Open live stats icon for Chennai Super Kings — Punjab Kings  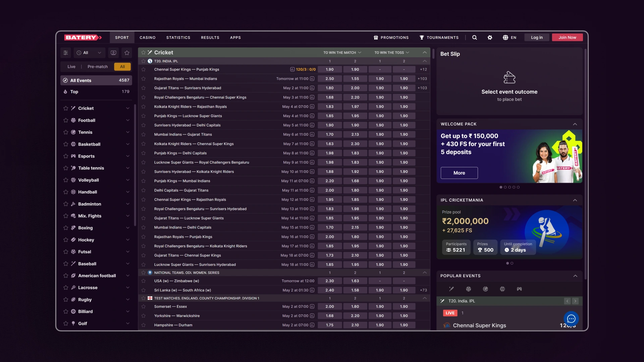pos(292,69)
